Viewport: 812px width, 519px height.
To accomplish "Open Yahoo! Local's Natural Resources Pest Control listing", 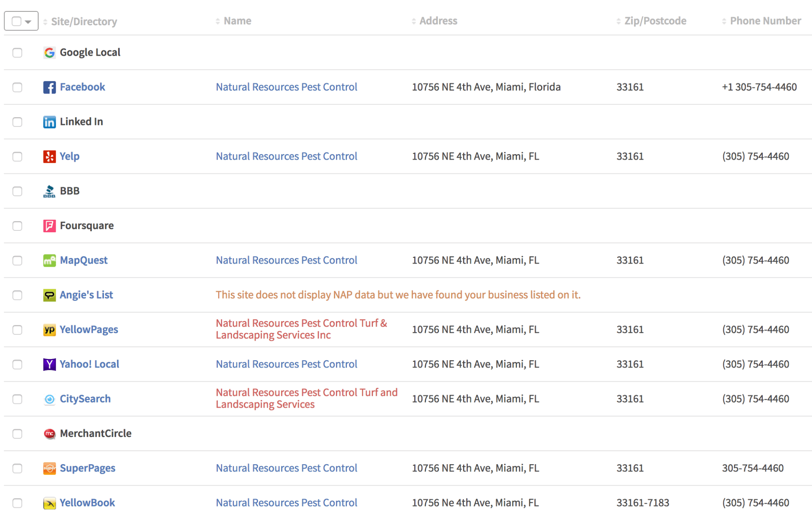I will coord(286,364).
